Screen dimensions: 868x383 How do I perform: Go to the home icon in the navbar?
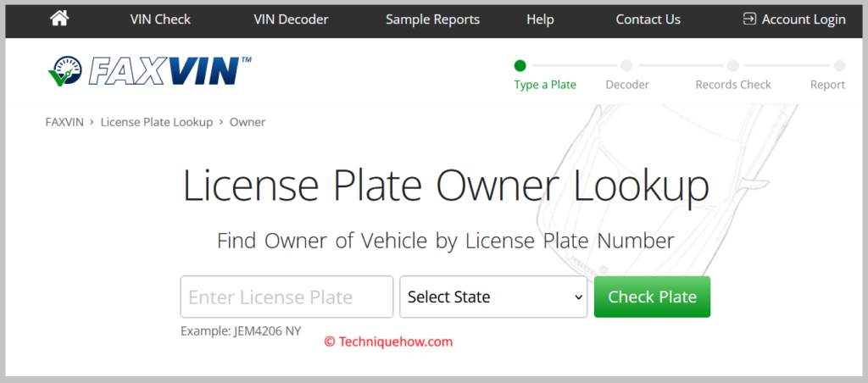59,19
